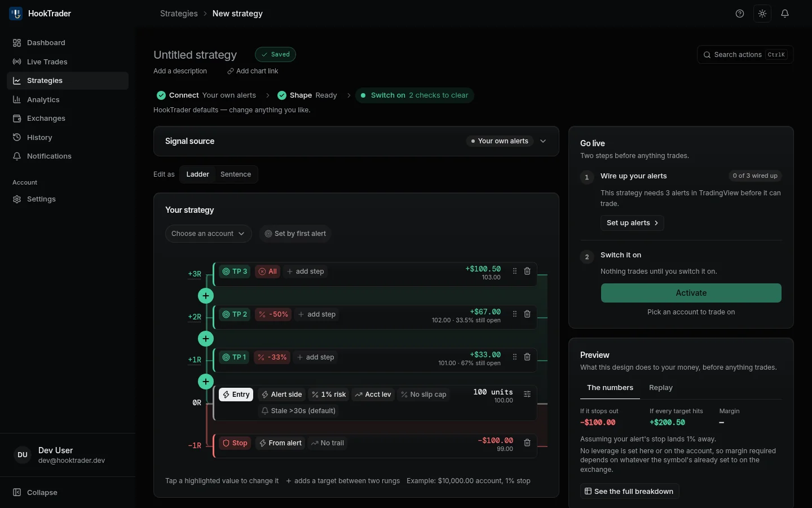Change the '1% risk' setting on Entry

pos(329,395)
